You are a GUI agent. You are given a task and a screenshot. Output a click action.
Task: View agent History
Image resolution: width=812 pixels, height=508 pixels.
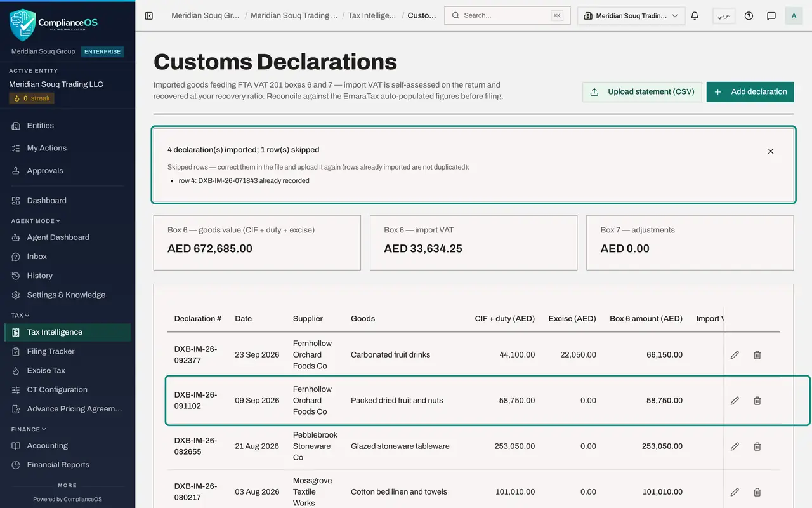pos(67,276)
